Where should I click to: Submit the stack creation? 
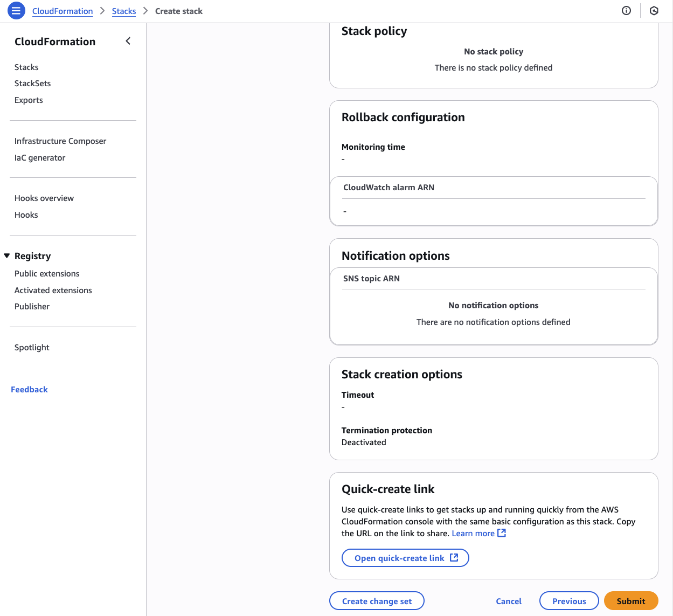(631, 601)
